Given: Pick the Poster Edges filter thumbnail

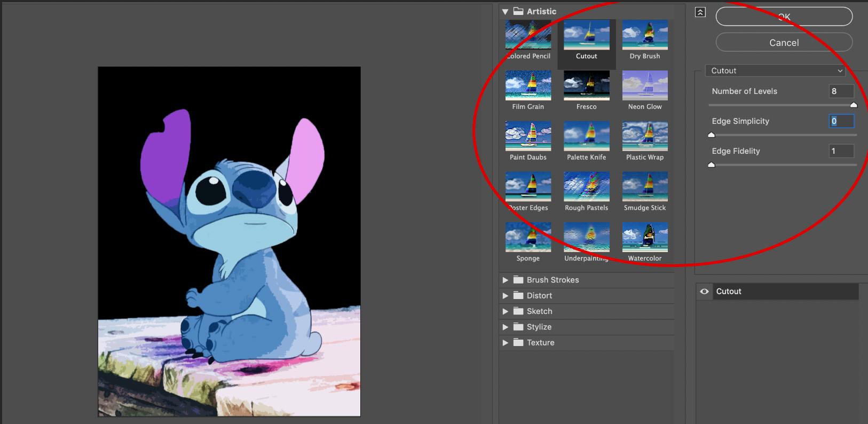Looking at the screenshot, I should coord(528,186).
